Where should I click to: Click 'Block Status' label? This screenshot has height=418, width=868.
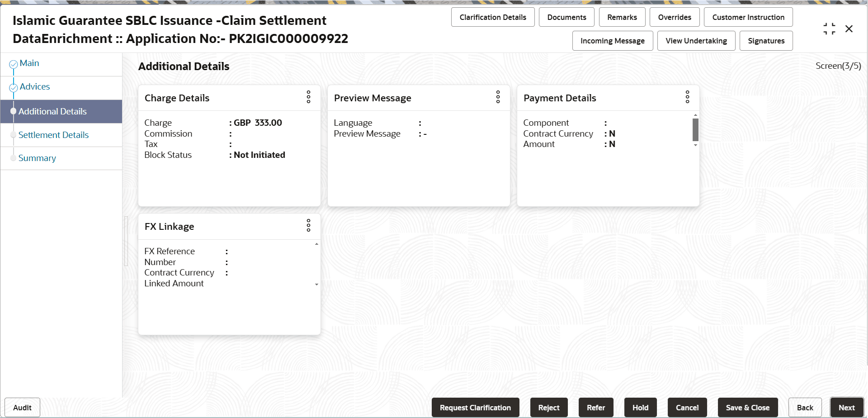pyautogui.click(x=168, y=155)
